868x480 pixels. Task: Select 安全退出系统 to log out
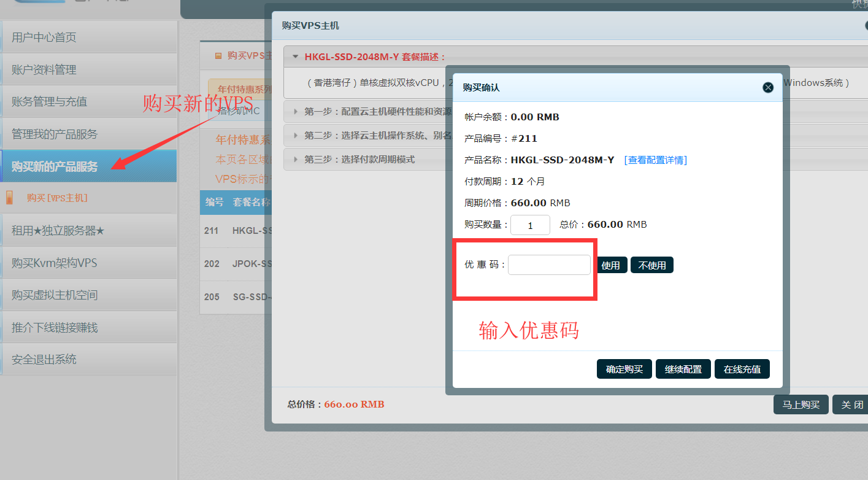pos(44,360)
